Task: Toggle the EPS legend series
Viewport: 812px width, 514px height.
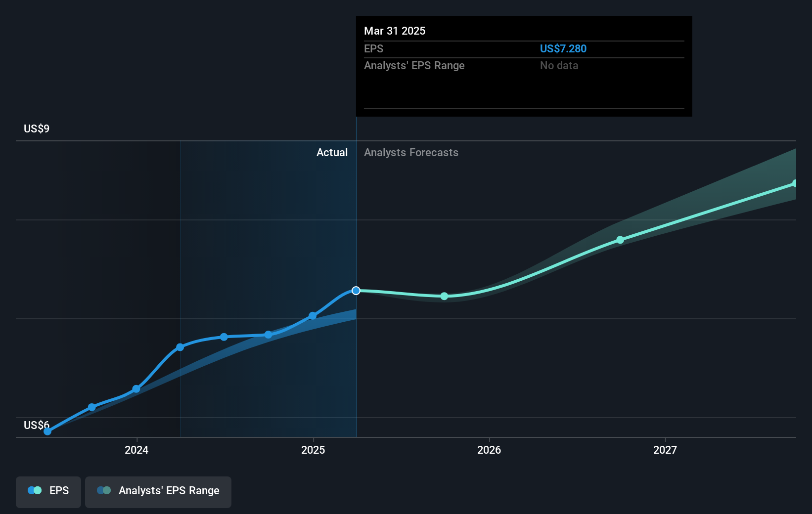Action: click(48, 492)
